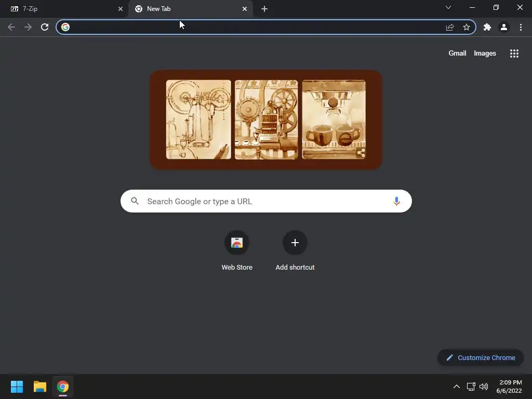Restore down the Chrome window

[496, 7]
